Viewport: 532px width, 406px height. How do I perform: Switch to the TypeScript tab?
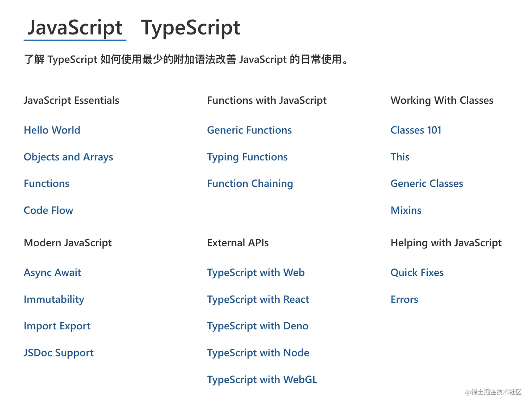[x=190, y=28]
